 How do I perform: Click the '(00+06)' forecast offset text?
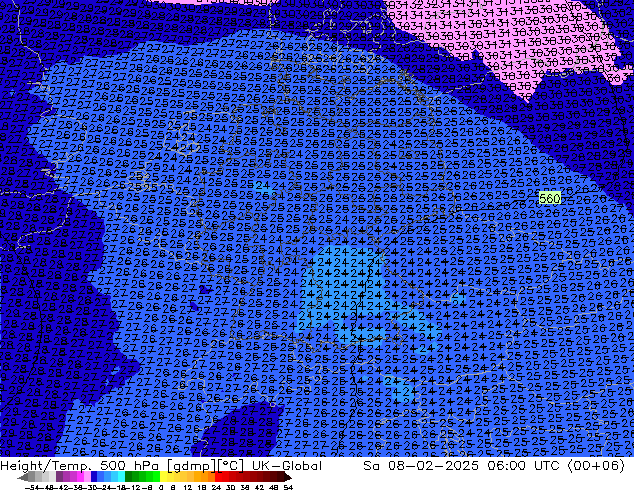[596, 466]
